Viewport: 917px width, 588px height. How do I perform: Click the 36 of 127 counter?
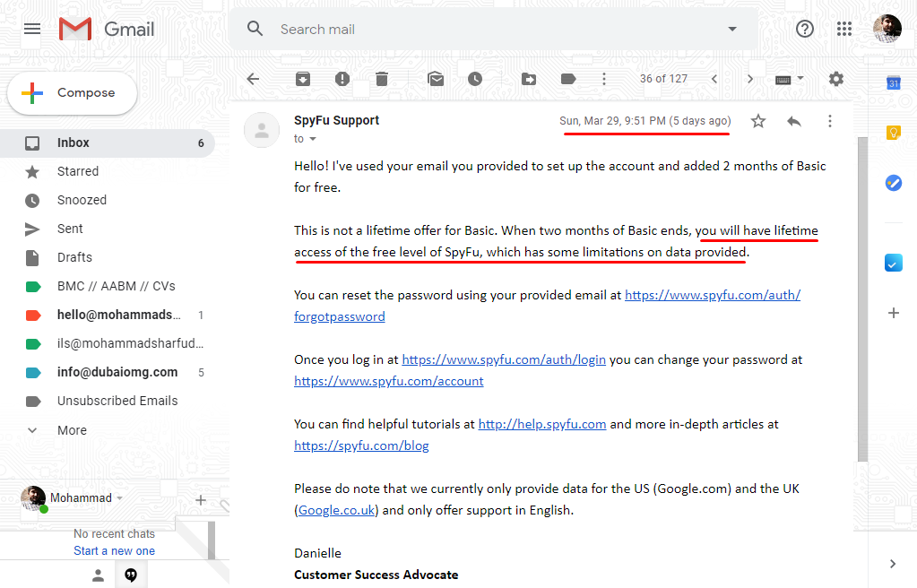pos(663,79)
